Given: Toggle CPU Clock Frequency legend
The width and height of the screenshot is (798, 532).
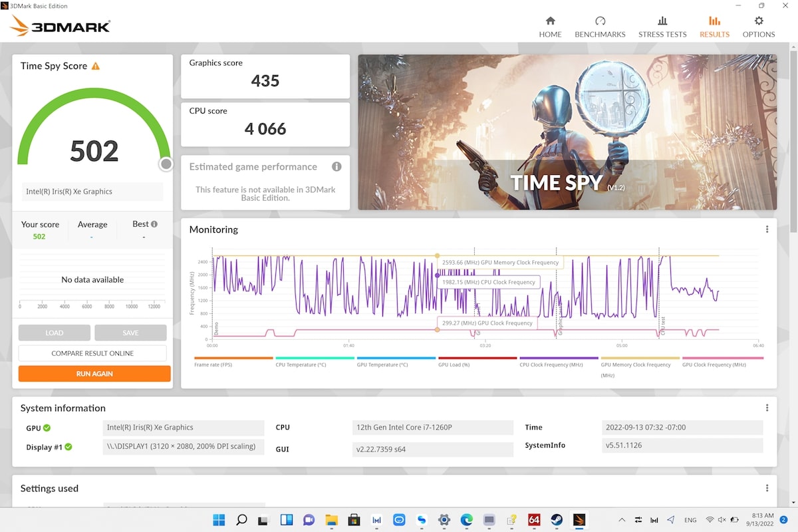Looking at the screenshot, I should point(559,362).
